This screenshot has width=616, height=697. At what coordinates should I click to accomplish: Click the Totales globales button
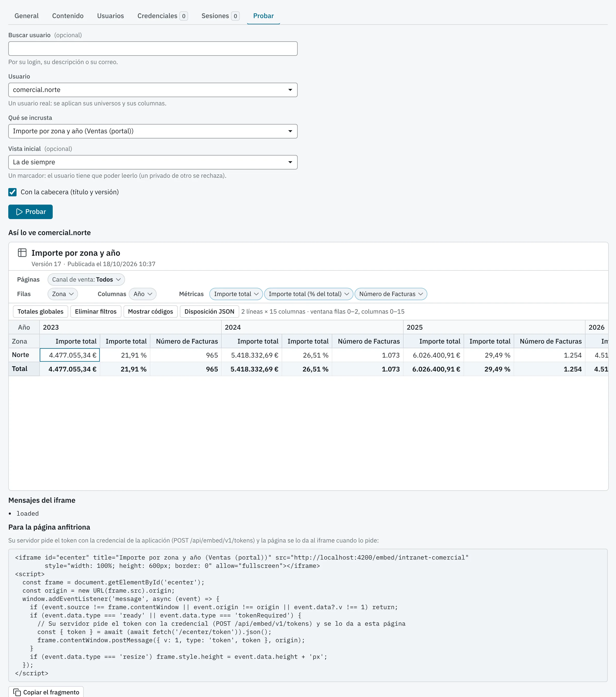[41, 312]
